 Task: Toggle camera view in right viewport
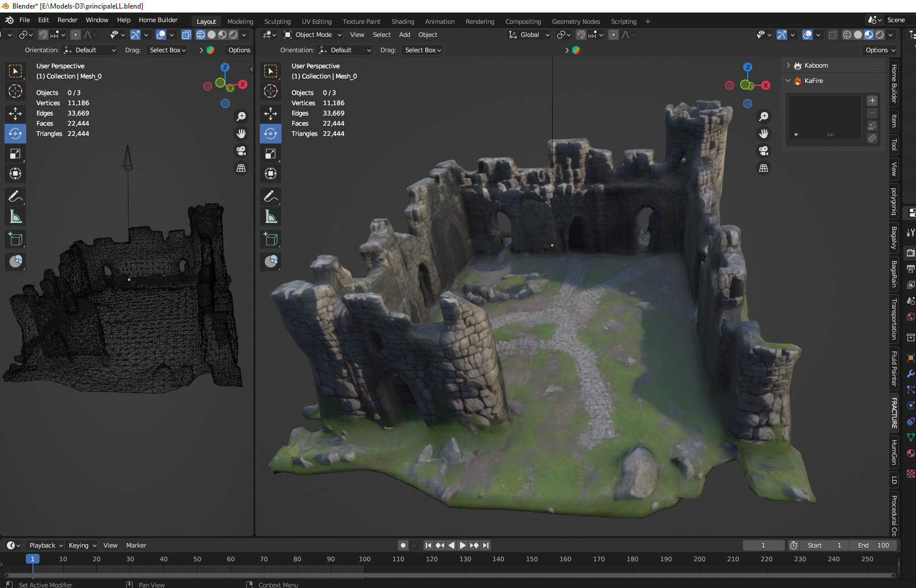click(x=764, y=151)
